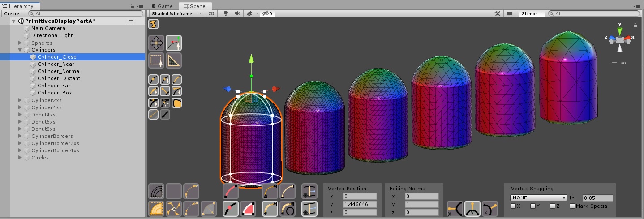Collapse the Cylinders group
The width and height of the screenshot is (644, 219).
tap(20, 50)
